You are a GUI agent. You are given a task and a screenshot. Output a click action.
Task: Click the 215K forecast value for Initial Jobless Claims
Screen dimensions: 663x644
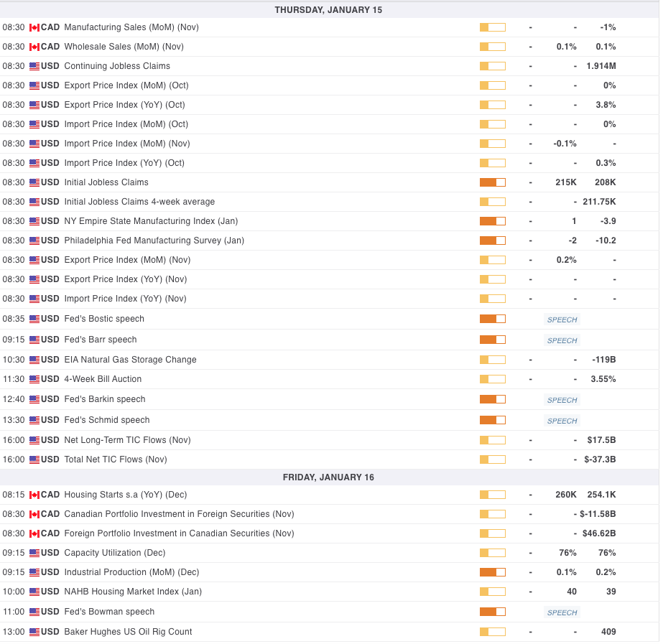tap(565, 182)
